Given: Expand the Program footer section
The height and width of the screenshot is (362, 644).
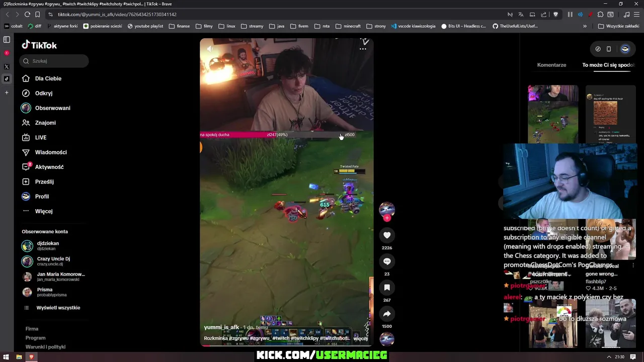Looking at the screenshot, I should pos(35,338).
